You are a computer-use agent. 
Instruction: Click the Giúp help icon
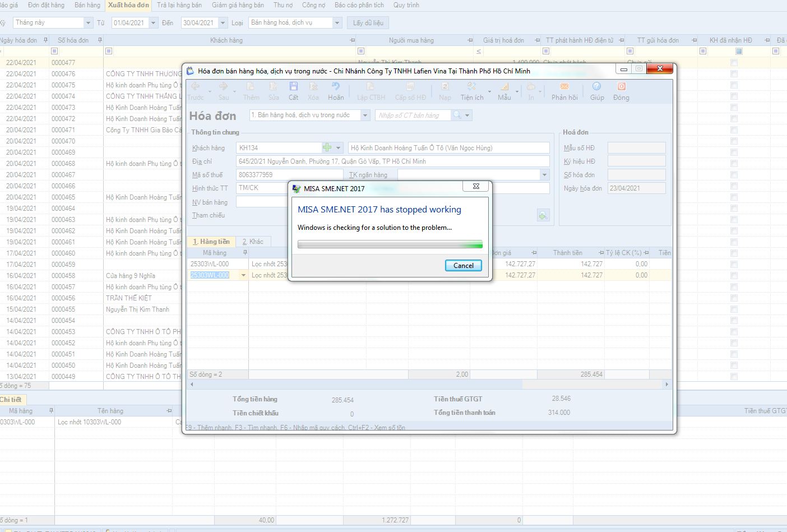coord(597,86)
